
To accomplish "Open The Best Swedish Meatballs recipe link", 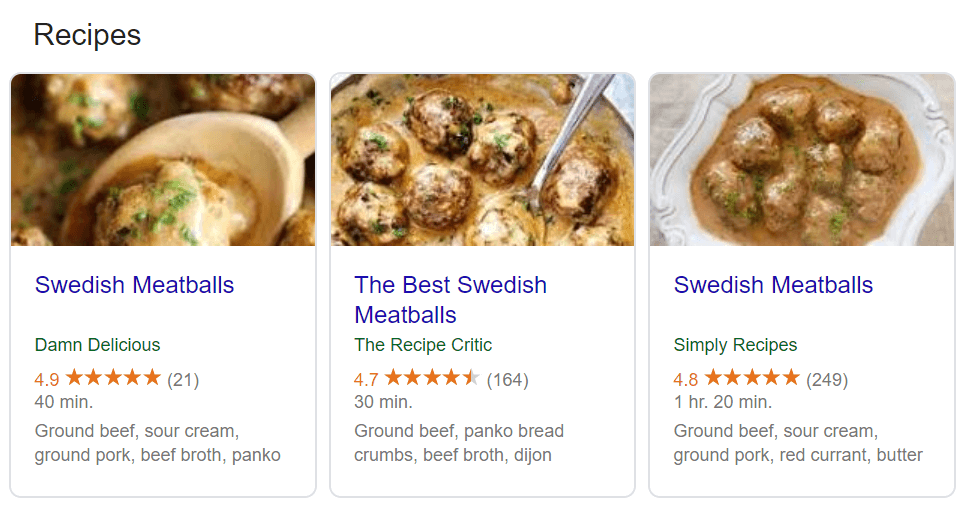I will (x=450, y=300).
